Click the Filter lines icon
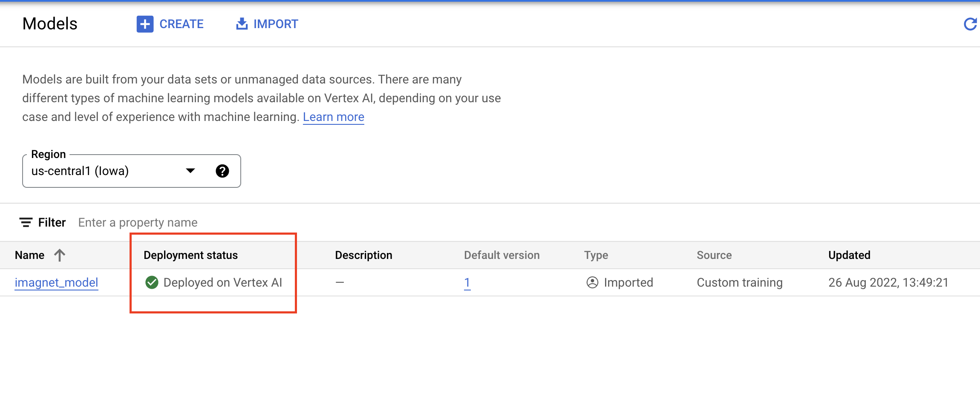 pos(26,222)
